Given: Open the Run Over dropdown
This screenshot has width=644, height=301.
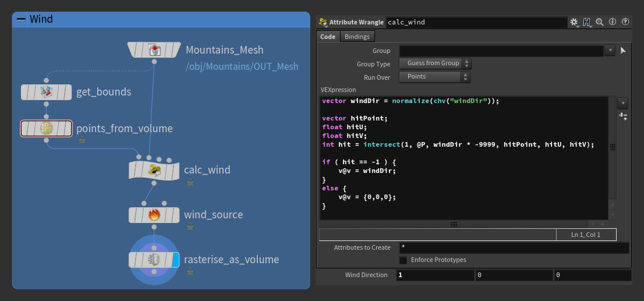Looking at the screenshot, I should (435, 77).
